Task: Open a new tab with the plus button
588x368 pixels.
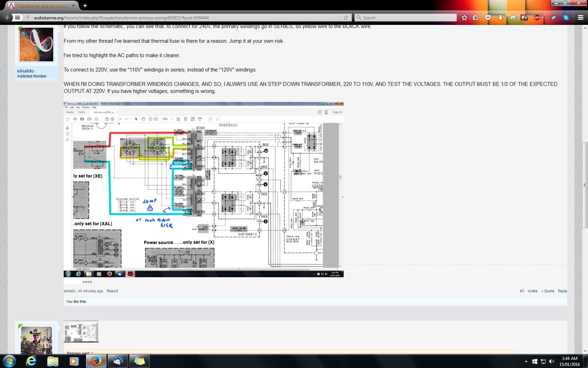Action: pos(85,6)
